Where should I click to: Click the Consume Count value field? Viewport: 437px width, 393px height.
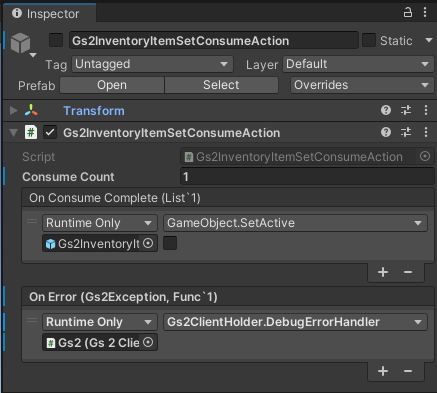tap(307, 177)
